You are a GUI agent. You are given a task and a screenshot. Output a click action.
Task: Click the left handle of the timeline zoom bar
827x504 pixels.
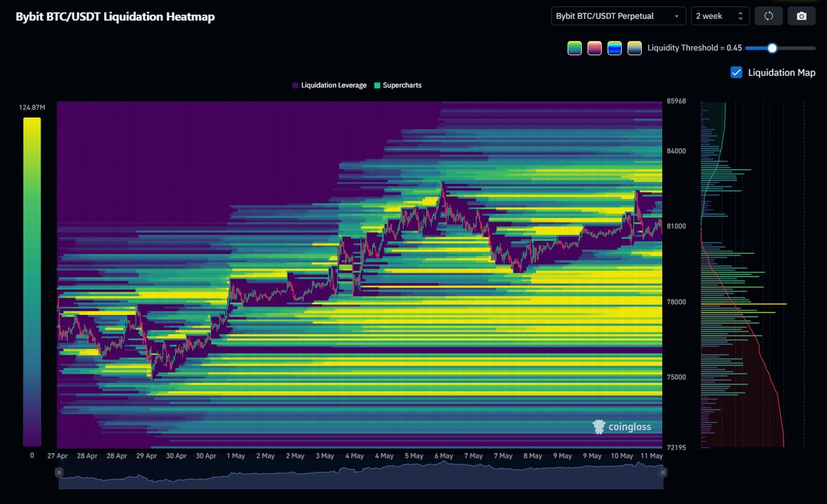click(59, 472)
